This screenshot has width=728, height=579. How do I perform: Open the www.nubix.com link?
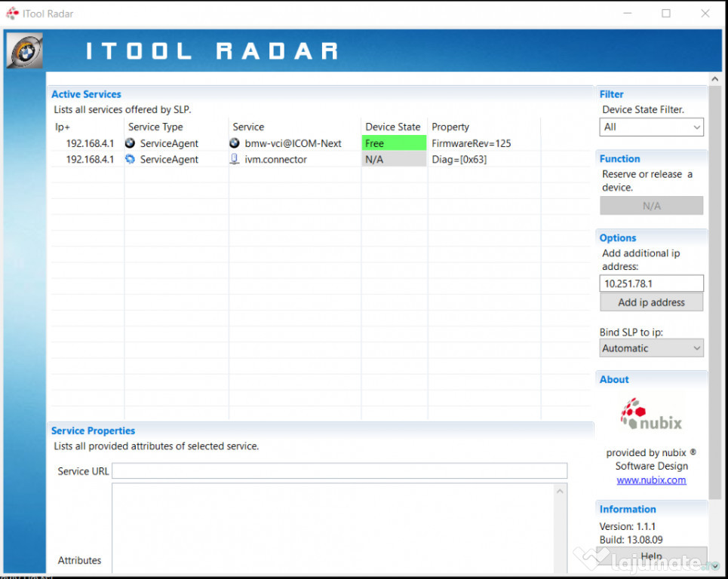pos(651,480)
